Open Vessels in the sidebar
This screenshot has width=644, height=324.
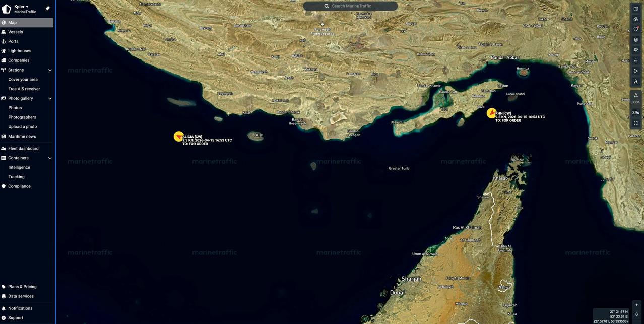[27, 32]
